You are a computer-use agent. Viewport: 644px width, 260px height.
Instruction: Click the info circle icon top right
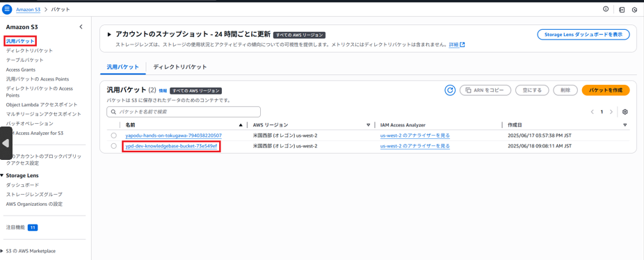[605, 9]
